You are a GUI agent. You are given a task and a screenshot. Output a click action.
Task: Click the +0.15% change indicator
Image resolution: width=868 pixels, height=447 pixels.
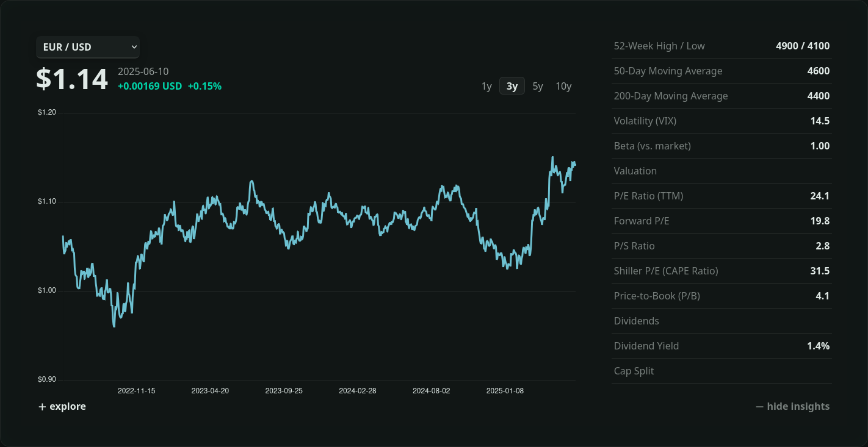click(204, 87)
